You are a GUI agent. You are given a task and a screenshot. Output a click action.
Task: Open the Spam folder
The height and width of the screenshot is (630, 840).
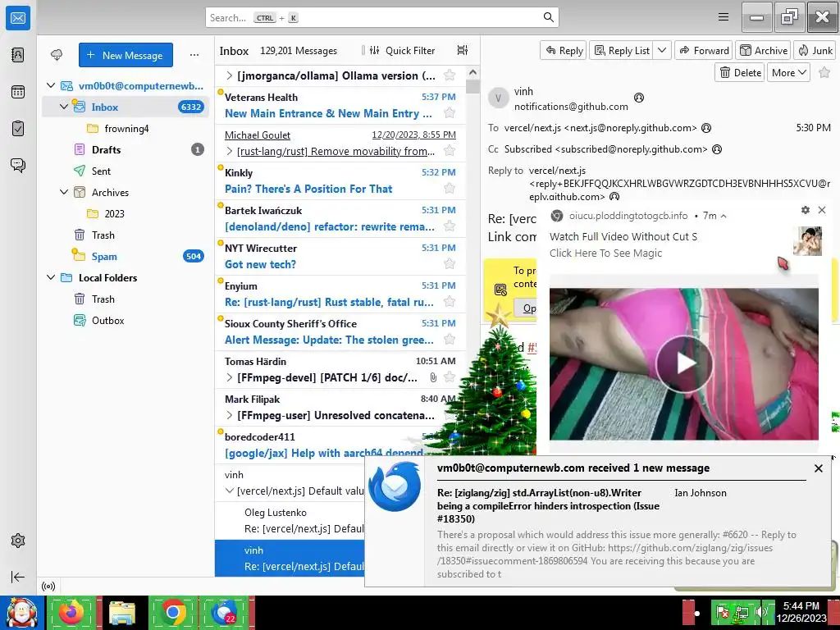click(104, 256)
